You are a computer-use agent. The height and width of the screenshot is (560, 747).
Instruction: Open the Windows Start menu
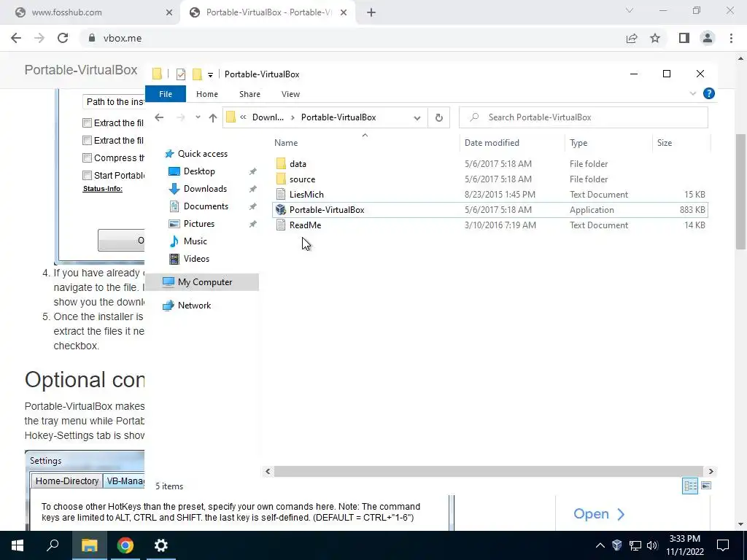[x=18, y=545]
